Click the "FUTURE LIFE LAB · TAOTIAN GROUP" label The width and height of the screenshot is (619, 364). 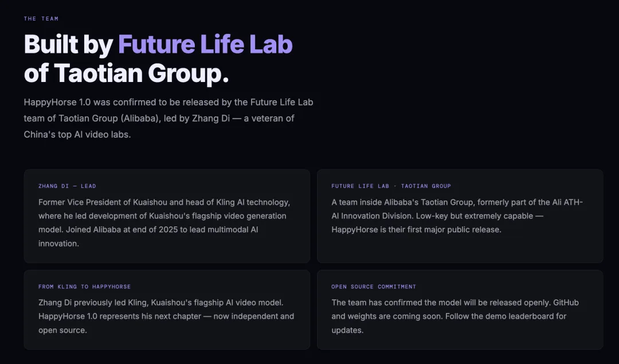tap(391, 186)
